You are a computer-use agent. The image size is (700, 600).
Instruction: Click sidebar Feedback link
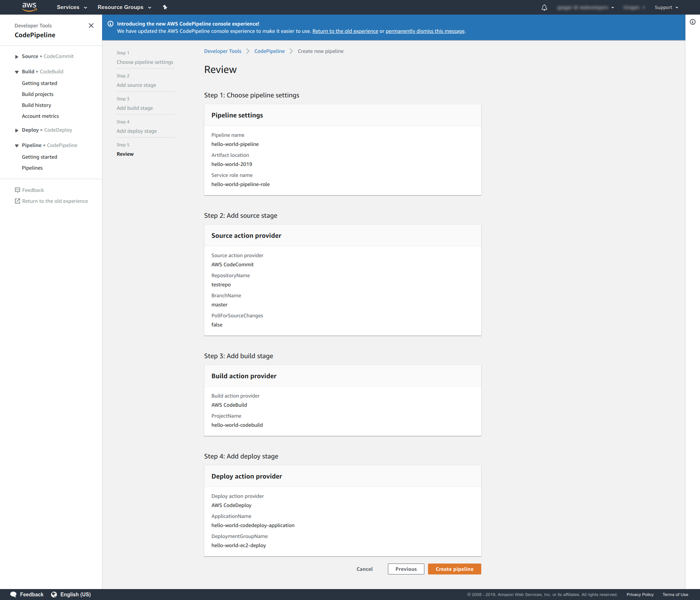click(33, 190)
